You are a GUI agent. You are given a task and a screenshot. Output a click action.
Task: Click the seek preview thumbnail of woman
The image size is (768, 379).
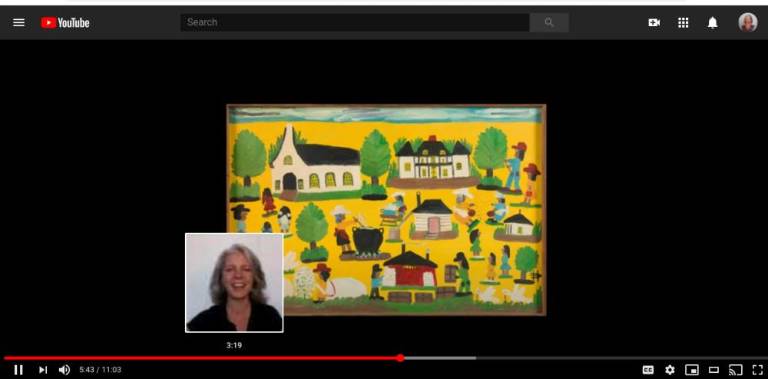tap(234, 283)
